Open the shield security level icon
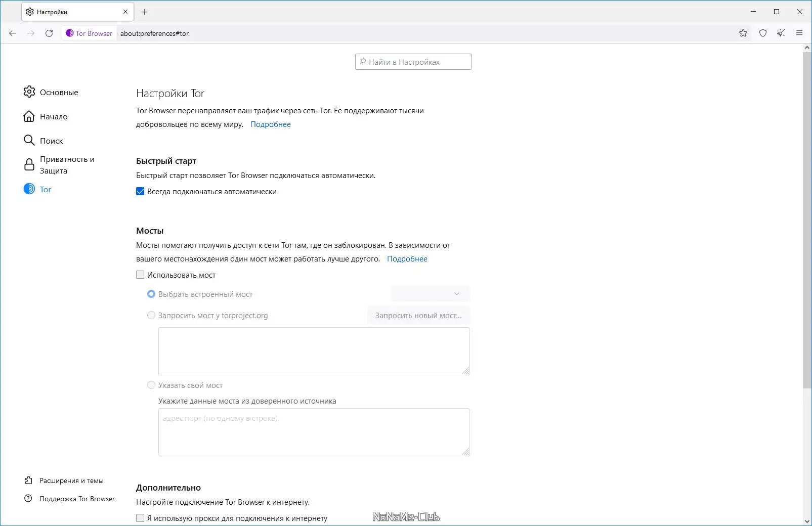 click(763, 33)
